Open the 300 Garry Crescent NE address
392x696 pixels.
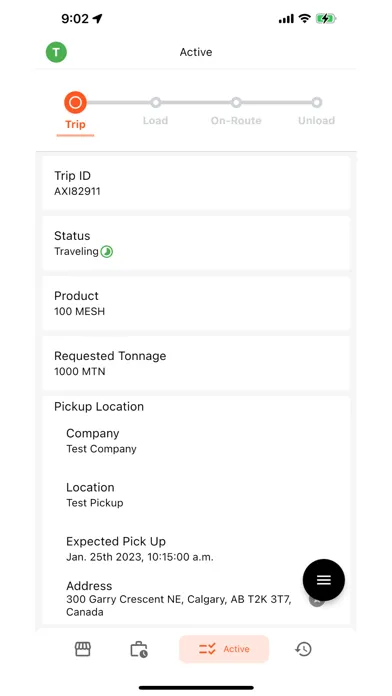click(x=178, y=605)
